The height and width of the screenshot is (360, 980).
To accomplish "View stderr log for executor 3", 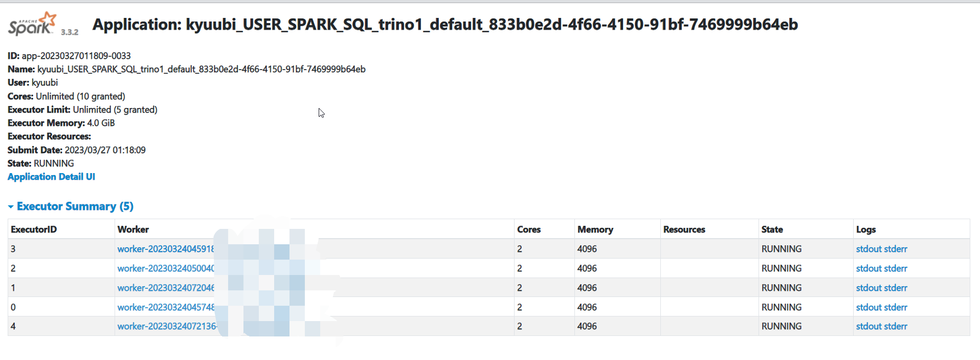I will point(896,249).
